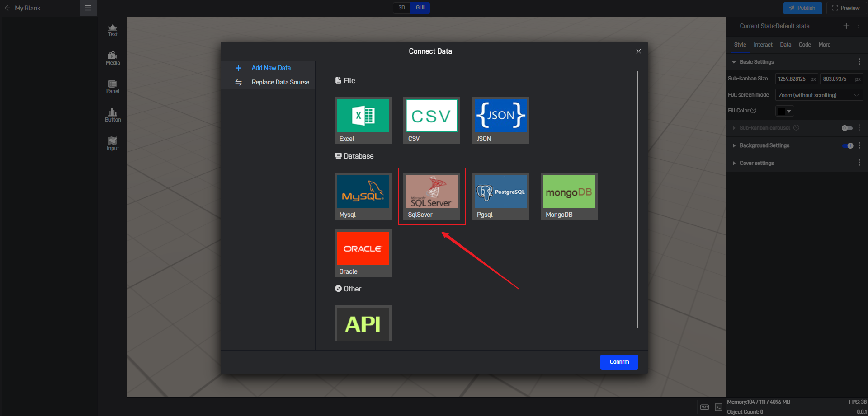Toggle the Background Settings switch
The image size is (868, 416).
[848, 146]
